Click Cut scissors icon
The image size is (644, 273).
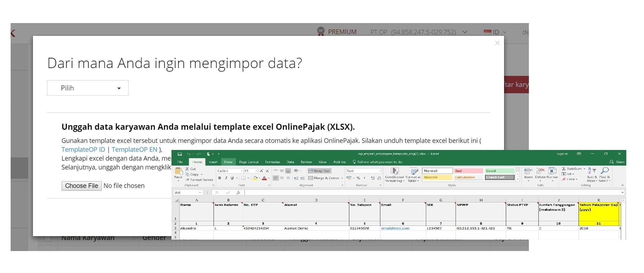tap(187, 169)
